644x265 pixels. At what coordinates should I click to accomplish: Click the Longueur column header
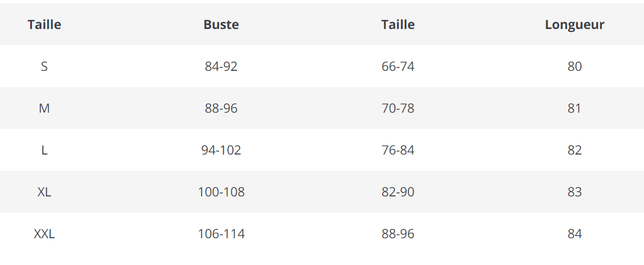(x=574, y=25)
